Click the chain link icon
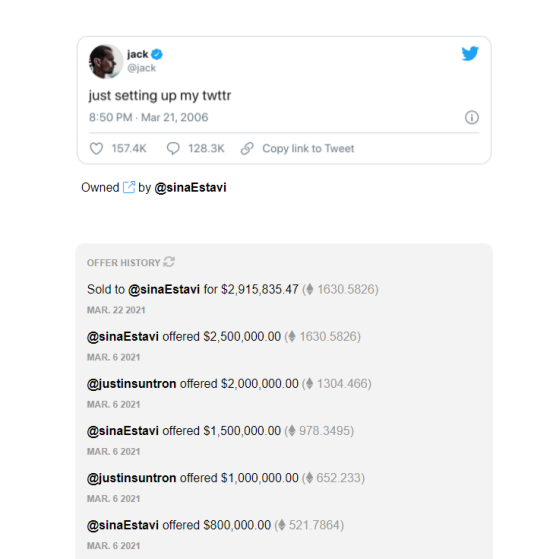The image size is (554, 559). (247, 148)
